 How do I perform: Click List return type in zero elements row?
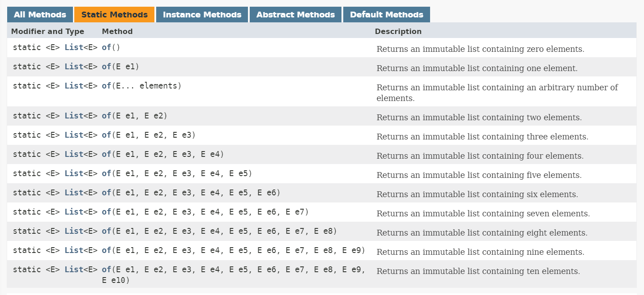[x=74, y=47]
